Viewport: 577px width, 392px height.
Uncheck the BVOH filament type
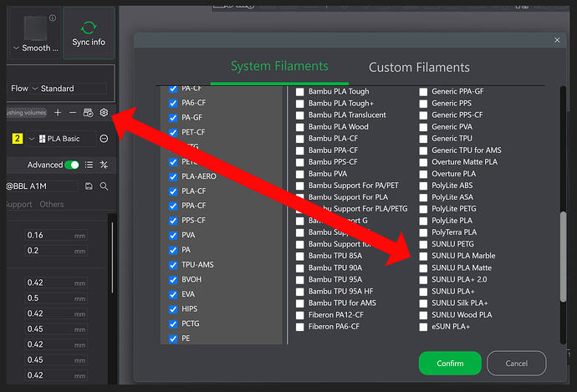click(173, 279)
